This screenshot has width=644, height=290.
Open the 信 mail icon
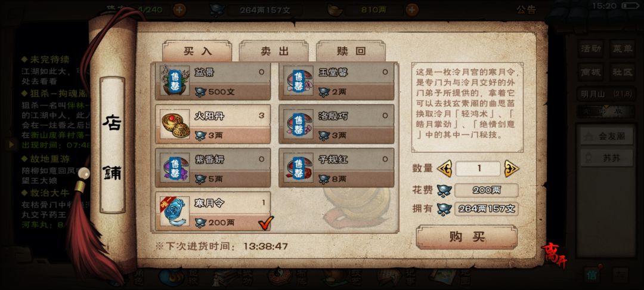[x=592, y=275]
